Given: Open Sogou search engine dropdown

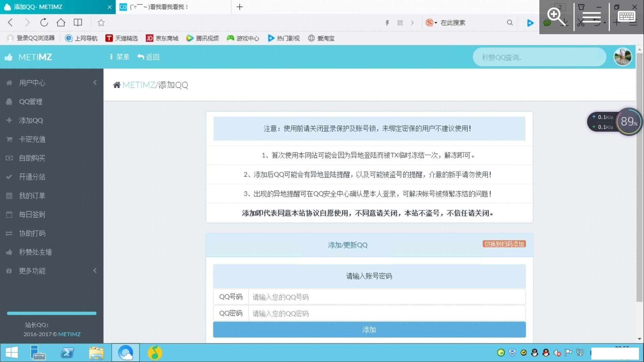Looking at the screenshot, I should point(431,22).
